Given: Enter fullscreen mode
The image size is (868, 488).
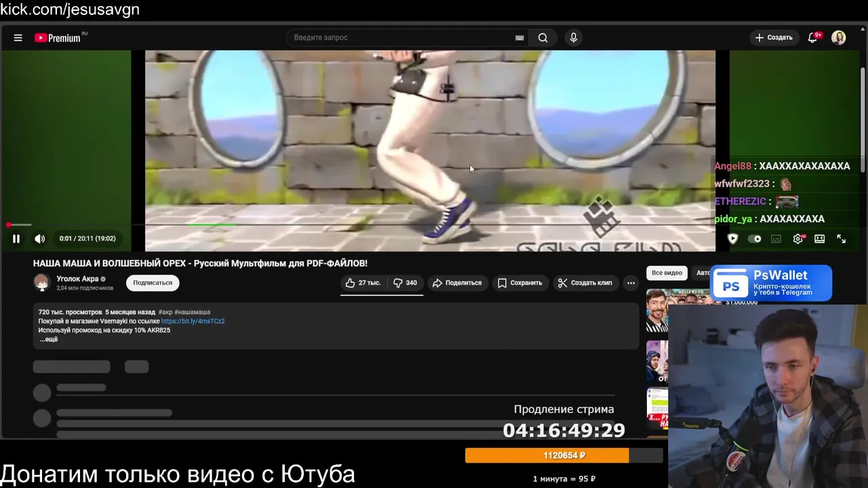Looking at the screenshot, I should click(842, 239).
